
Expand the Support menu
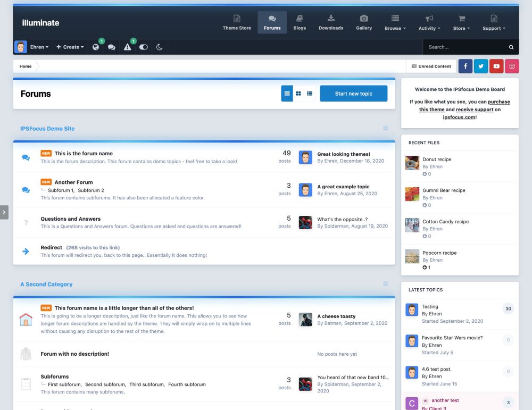click(494, 22)
